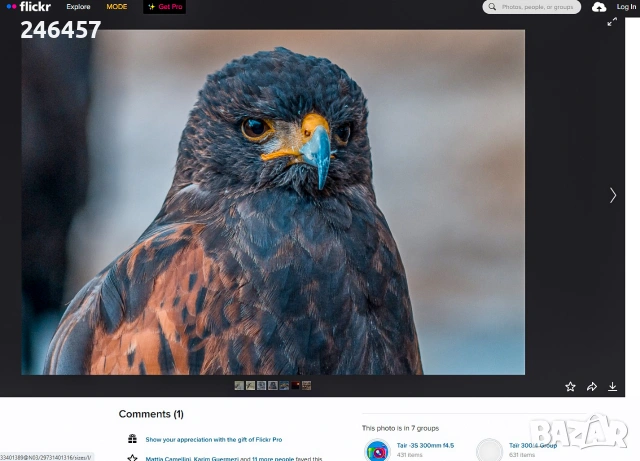The height and width of the screenshot is (461, 640).
Task: Click the '11 more people' link
Action: (273, 459)
